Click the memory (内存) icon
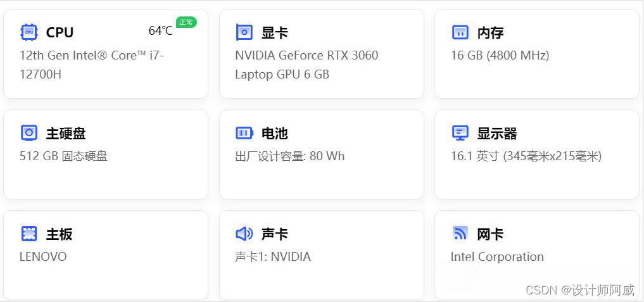This screenshot has height=302, width=644. pyautogui.click(x=460, y=32)
